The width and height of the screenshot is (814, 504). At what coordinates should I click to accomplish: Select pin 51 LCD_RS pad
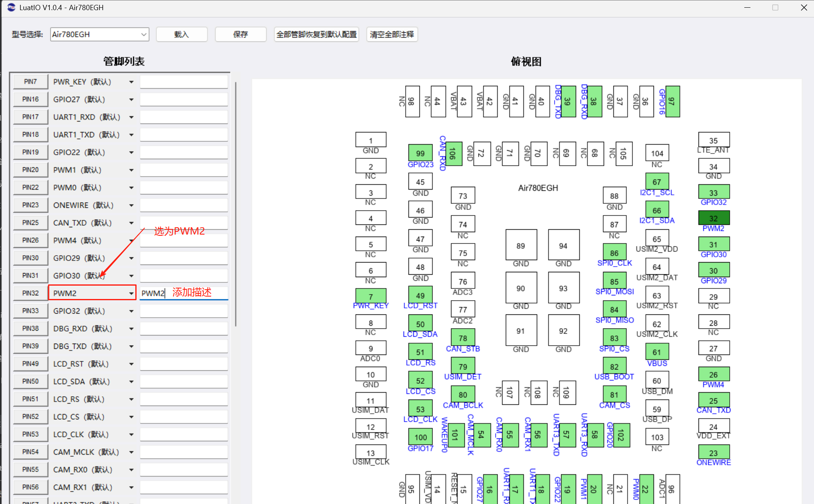point(420,352)
